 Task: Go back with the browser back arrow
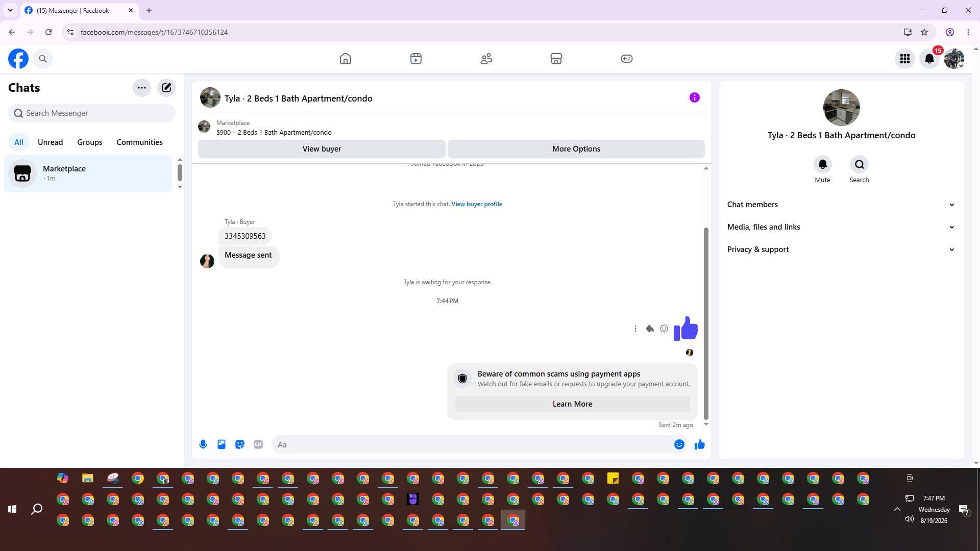(12, 32)
